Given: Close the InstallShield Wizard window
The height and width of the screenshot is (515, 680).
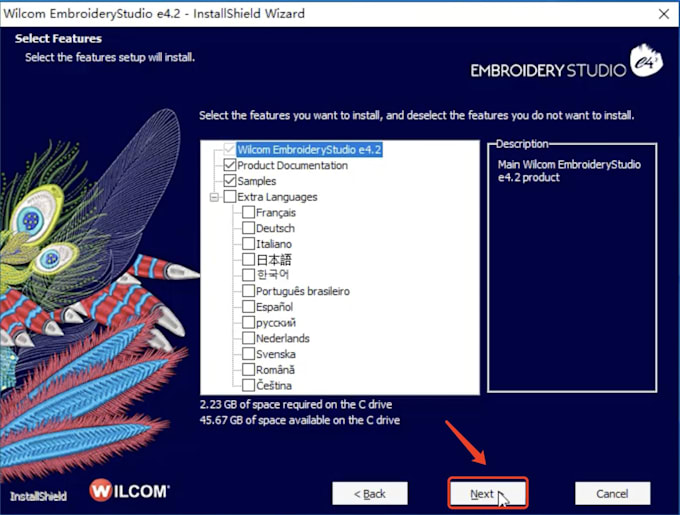Looking at the screenshot, I should point(664,14).
